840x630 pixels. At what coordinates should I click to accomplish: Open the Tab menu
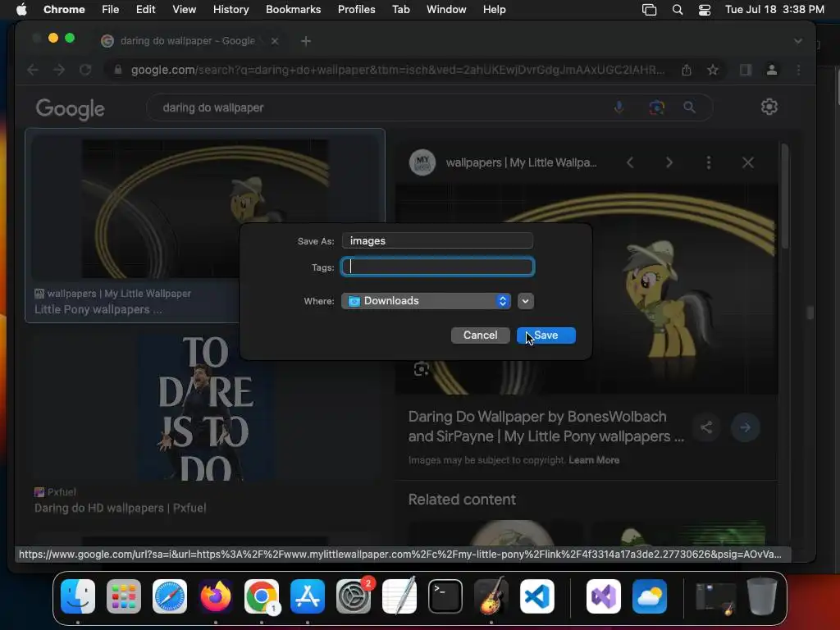click(x=400, y=10)
